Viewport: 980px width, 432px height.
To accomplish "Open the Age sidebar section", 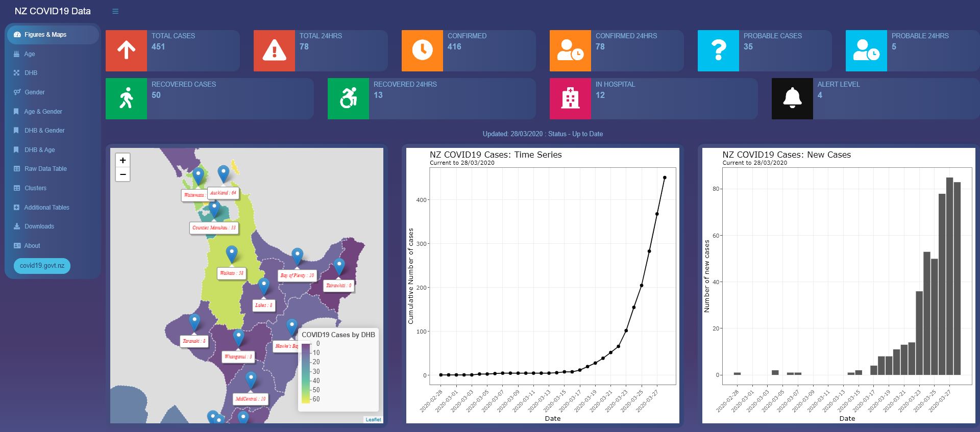I will (x=53, y=54).
